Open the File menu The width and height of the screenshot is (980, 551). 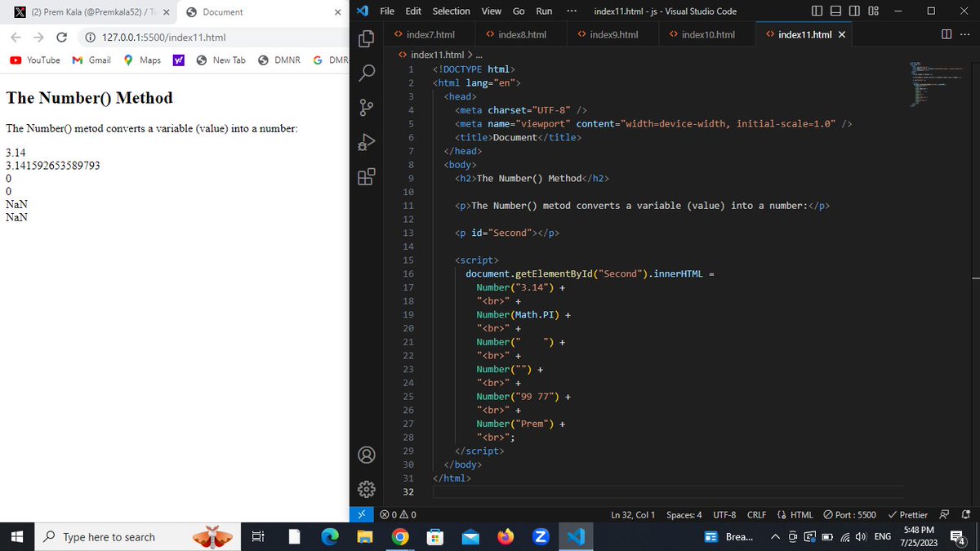(x=388, y=11)
